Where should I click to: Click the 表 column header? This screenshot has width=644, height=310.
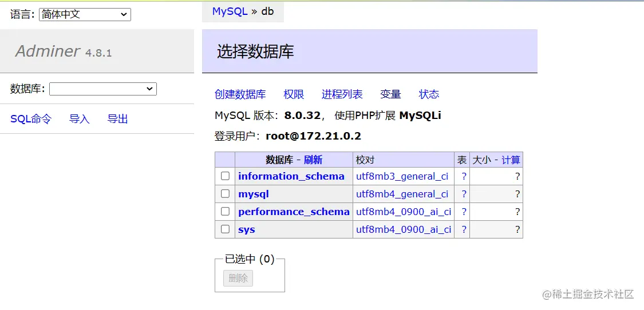click(461, 160)
